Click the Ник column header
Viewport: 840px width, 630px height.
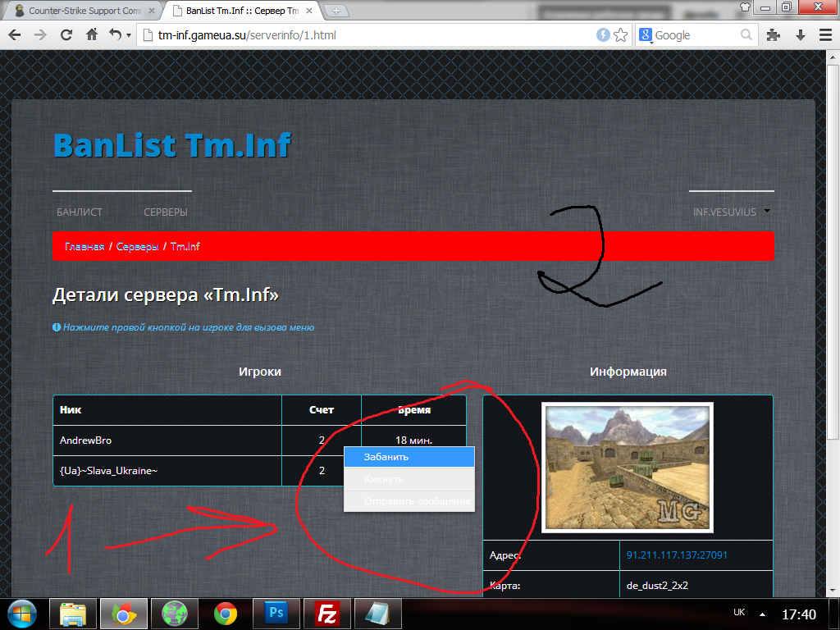(71, 410)
